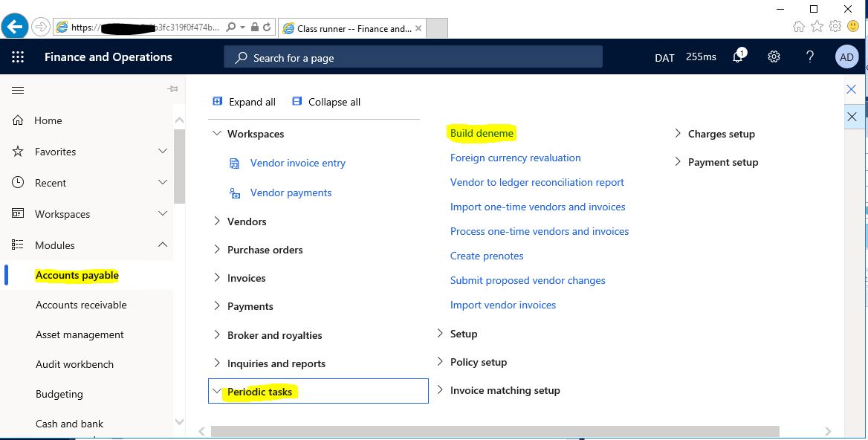The height and width of the screenshot is (440, 868).
Task: Open Import one-time vendors and invoices
Action: click(537, 207)
